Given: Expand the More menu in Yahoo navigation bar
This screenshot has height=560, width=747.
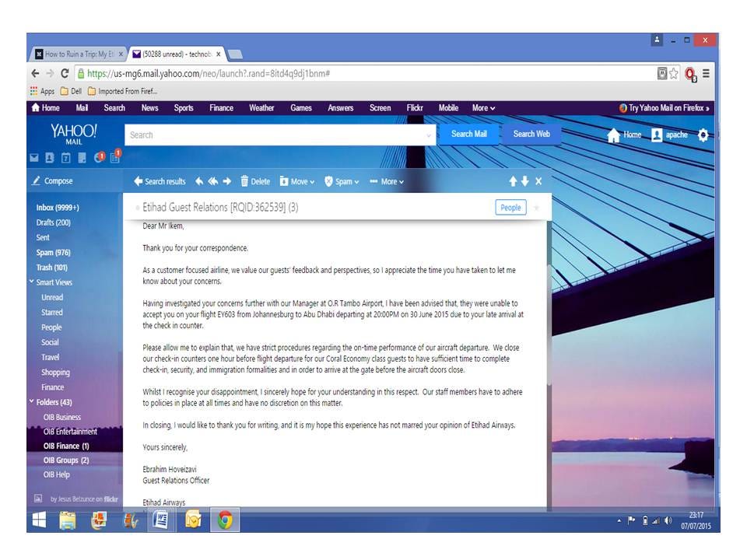Looking at the screenshot, I should tap(483, 108).
